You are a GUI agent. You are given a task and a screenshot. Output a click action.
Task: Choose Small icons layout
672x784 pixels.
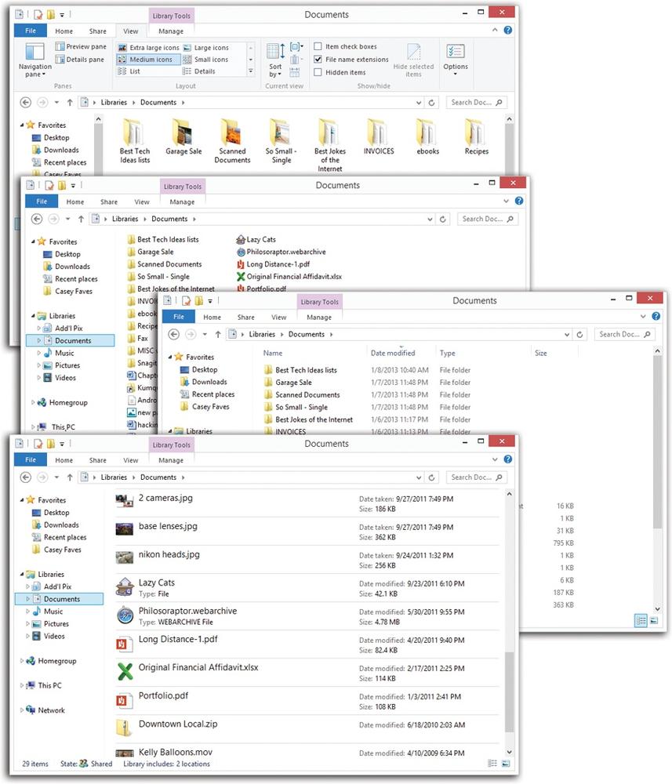pyautogui.click(x=205, y=60)
